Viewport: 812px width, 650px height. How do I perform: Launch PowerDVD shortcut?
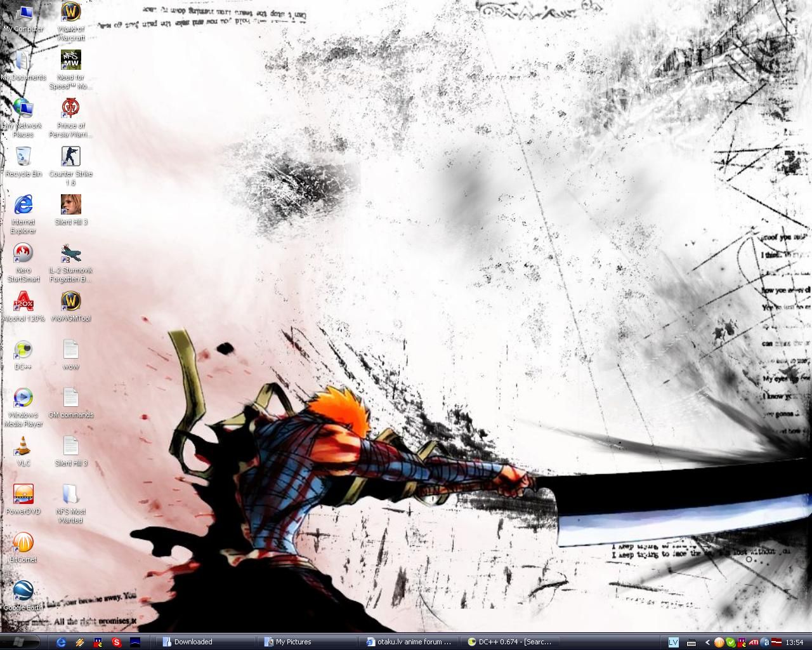[23, 500]
